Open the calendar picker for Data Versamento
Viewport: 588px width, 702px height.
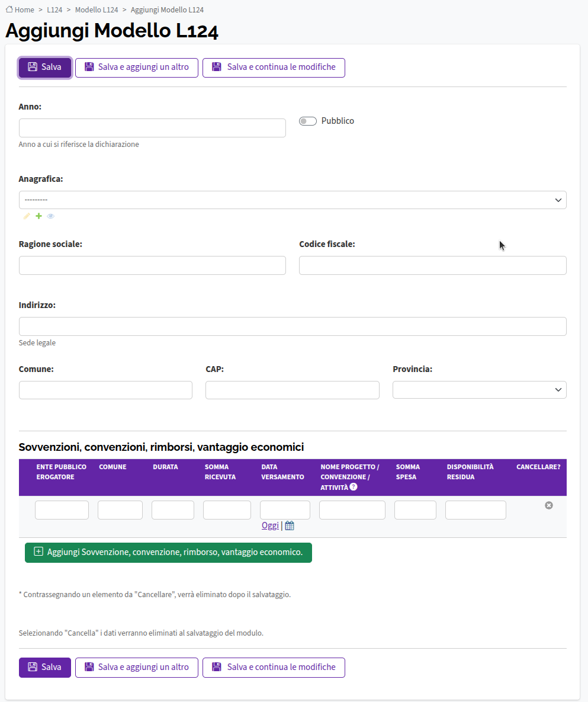[x=290, y=525]
